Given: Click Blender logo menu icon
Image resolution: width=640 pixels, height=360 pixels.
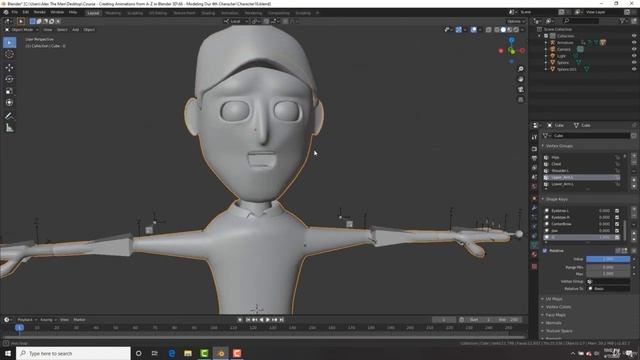Looking at the screenshot, I should [x=5, y=12].
